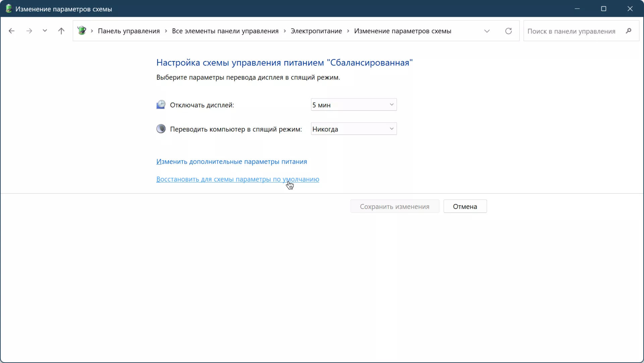Open 'Все элементы панели управления' breadcrumb
644x363 pixels.
[225, 31]
